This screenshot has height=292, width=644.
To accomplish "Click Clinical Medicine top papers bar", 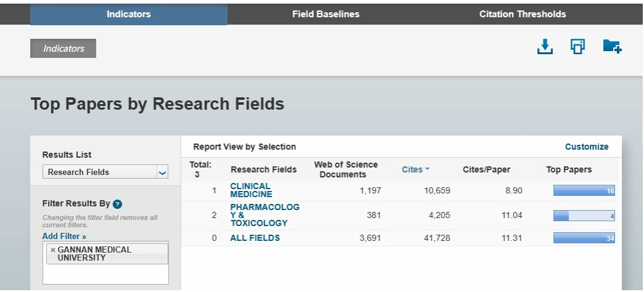I will pos(584,191).
